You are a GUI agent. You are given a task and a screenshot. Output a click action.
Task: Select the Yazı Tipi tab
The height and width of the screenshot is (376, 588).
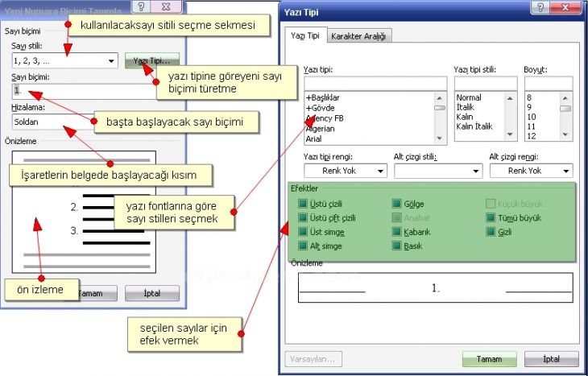pos(304,36)
